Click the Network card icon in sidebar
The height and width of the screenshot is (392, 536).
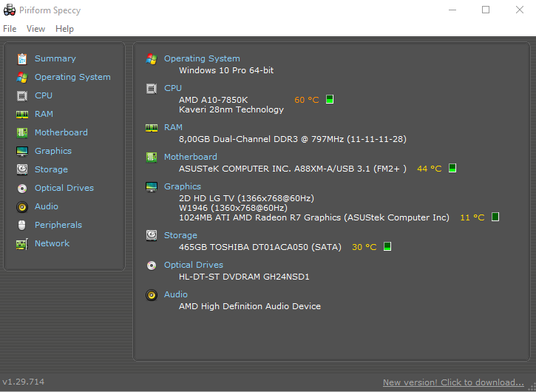tap(22, 244)
